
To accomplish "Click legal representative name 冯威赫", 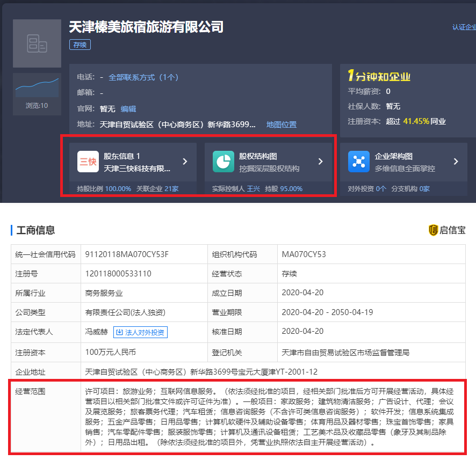I will click(96, 332).
